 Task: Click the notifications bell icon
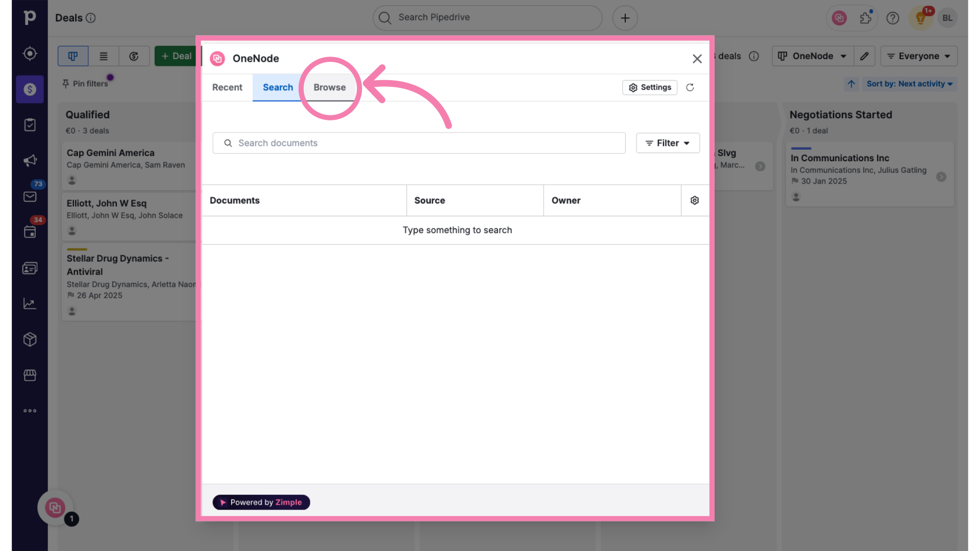point(921,17)
